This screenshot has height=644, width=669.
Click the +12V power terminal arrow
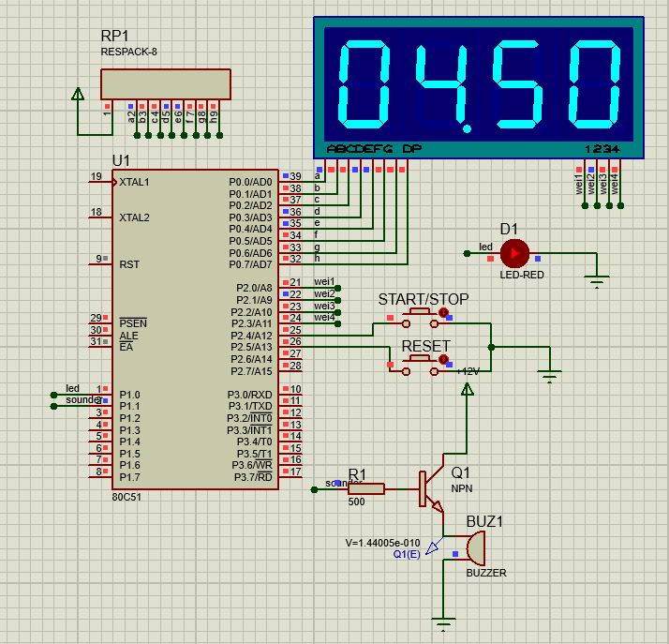click(x=468, y=389)
